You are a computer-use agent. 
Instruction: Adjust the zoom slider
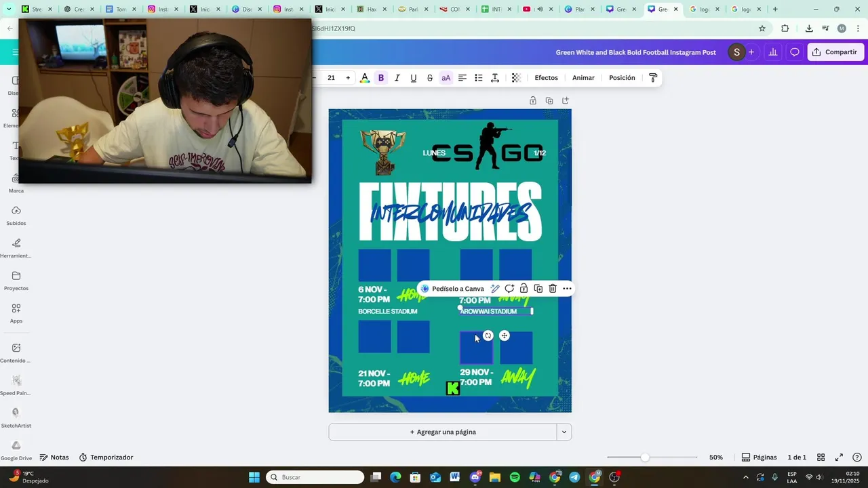(645, 457)
